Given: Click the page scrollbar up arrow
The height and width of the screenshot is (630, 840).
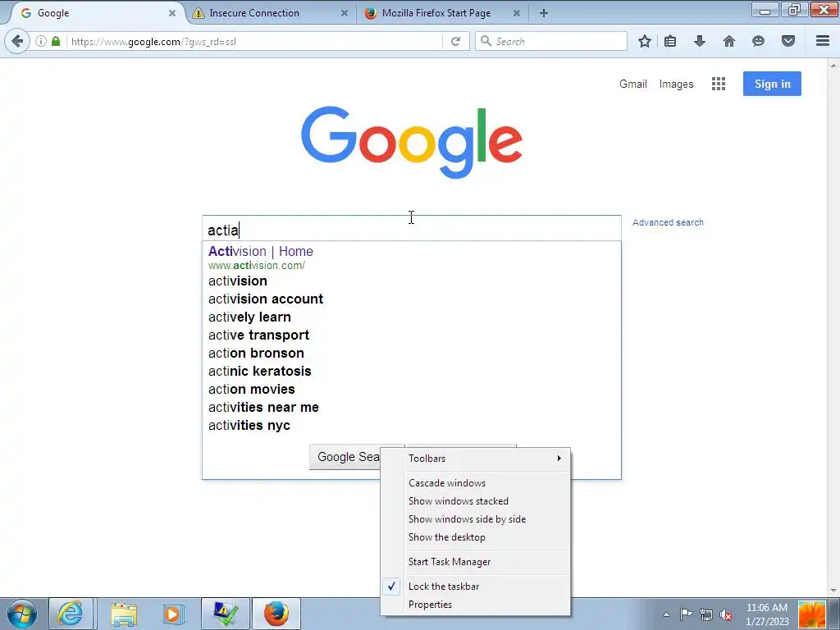Looking at the screenshot, I should 833,66.
